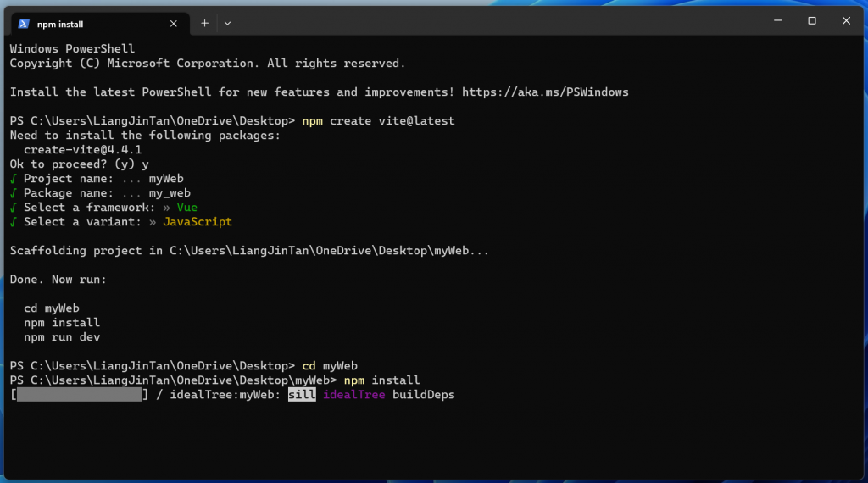Click the 'Windows PowerShell' header line
This screenshot has height=483, width=868.
(x=72, y=48)
